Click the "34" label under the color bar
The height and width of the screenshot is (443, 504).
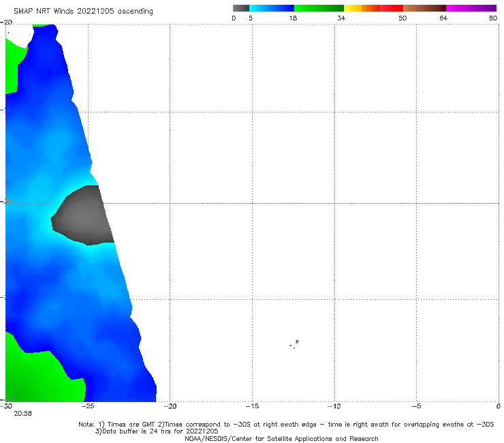341,18
